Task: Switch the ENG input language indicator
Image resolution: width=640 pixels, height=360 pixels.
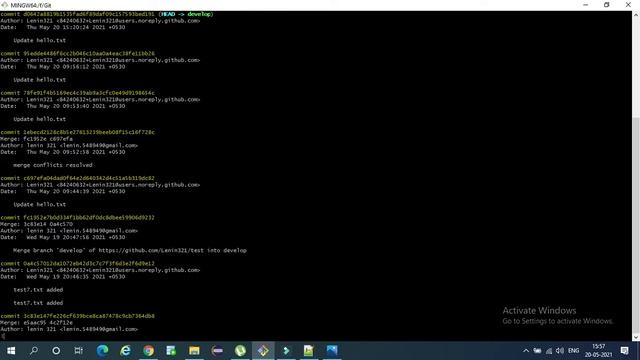Action: [573, 351]
